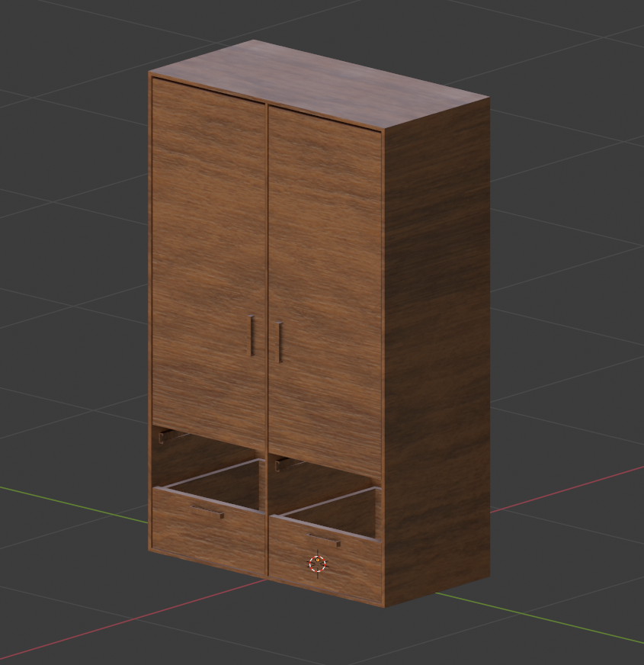The width and height of the screenshot is (644, 665).
Task: Select the left drawer's horizontal handle
Action: pyautogui.click(x=207, y=512)
